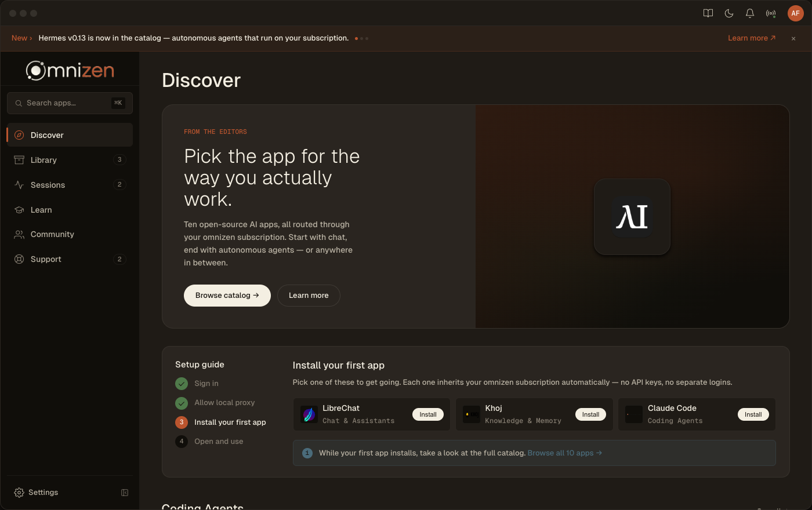The height and width of the screenshot is (510, 812).
Task: Open Browse all 10 apps link
Action: (x=565, y=453)
